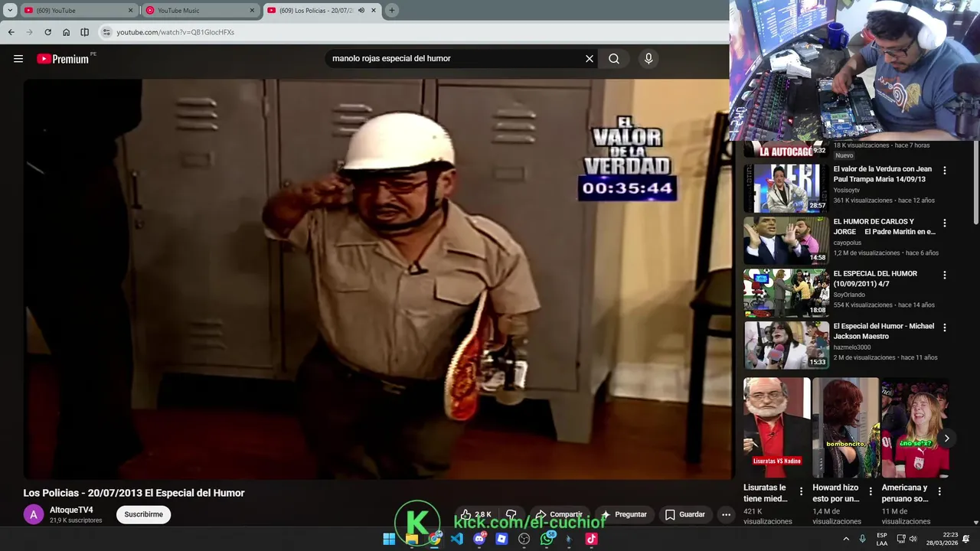
Task: Mute the Los Policias tab audio icon
Action: [361, 11]
